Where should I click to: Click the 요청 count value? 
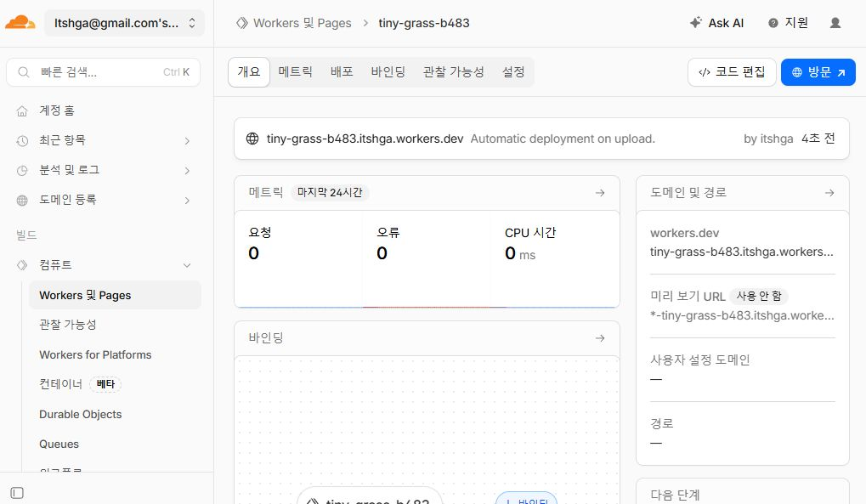coord(253,253)
